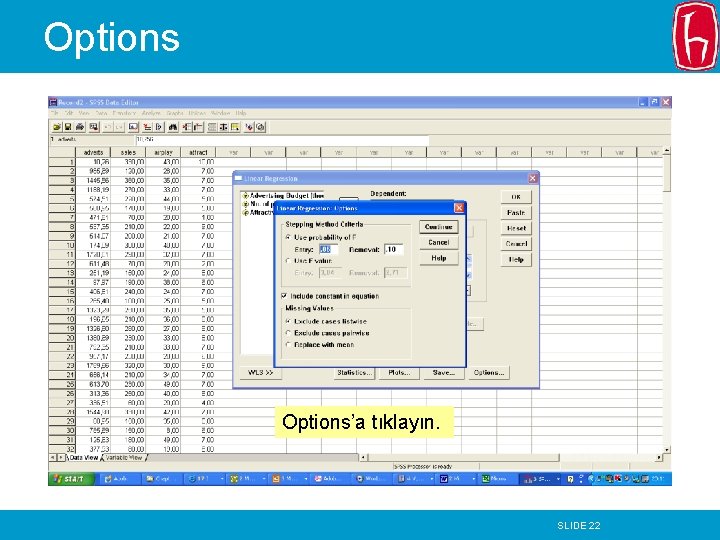Click the Split File toolbar icon
720x540 pixels.
tap(212, 127)
